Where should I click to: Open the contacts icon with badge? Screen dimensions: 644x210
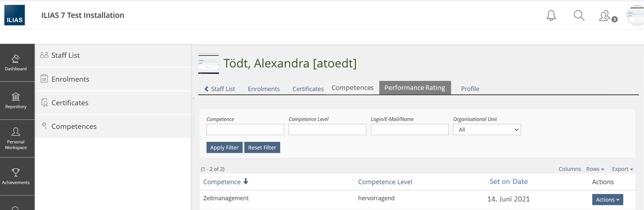[x=605, y=16]
